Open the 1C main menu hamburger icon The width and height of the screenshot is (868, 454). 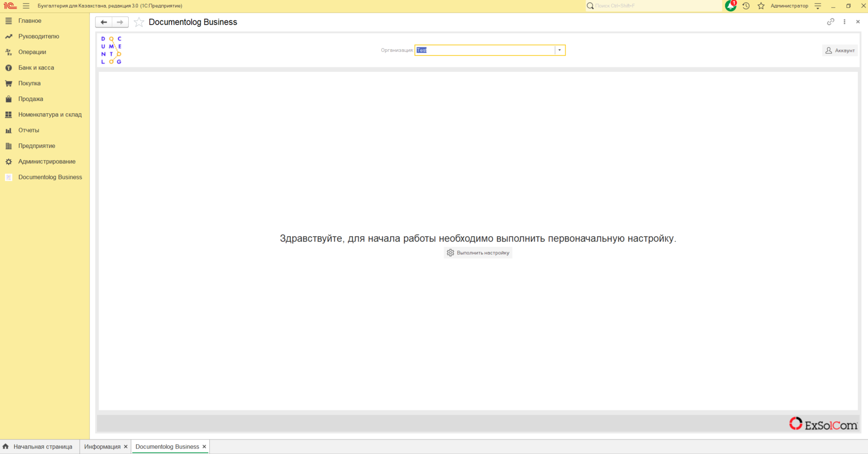point(26,6)
